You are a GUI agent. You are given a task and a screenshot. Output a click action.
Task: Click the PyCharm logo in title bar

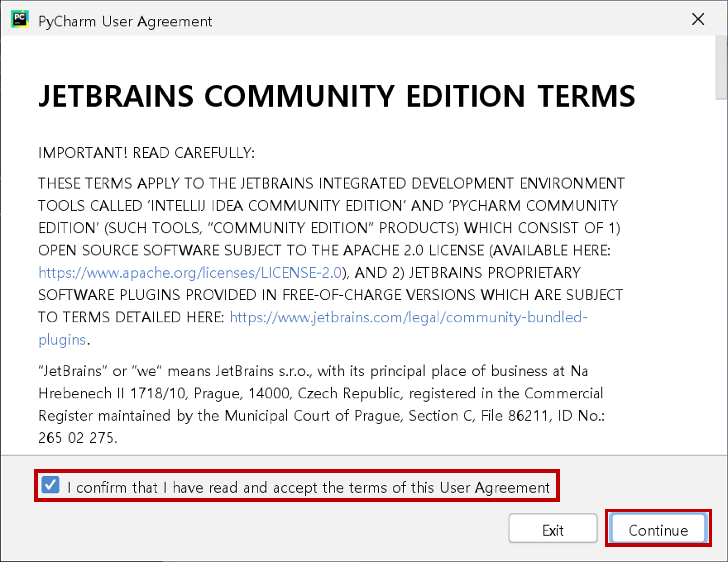tap(20, 19)
